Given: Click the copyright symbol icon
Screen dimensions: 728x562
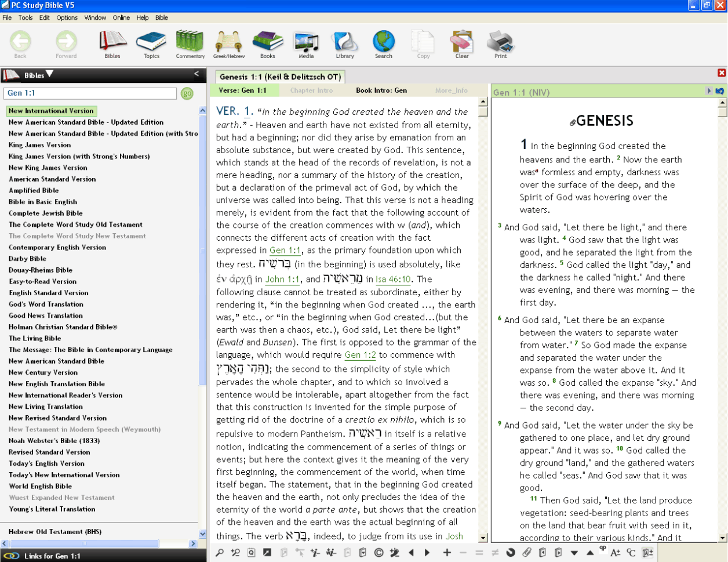Looking at the screenshot, I should pyautogui.click(x=378, y=553).
